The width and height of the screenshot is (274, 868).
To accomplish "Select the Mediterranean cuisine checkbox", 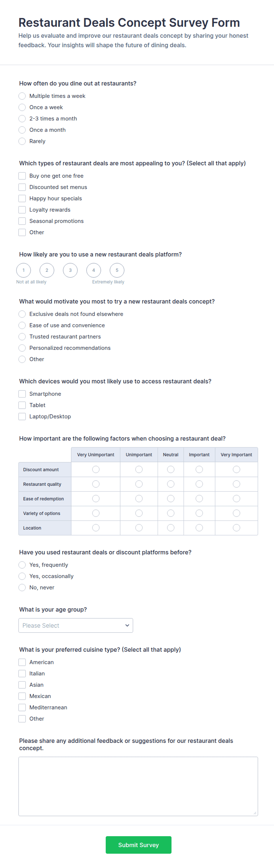I will pyautogui.click(x=22, y=707).
